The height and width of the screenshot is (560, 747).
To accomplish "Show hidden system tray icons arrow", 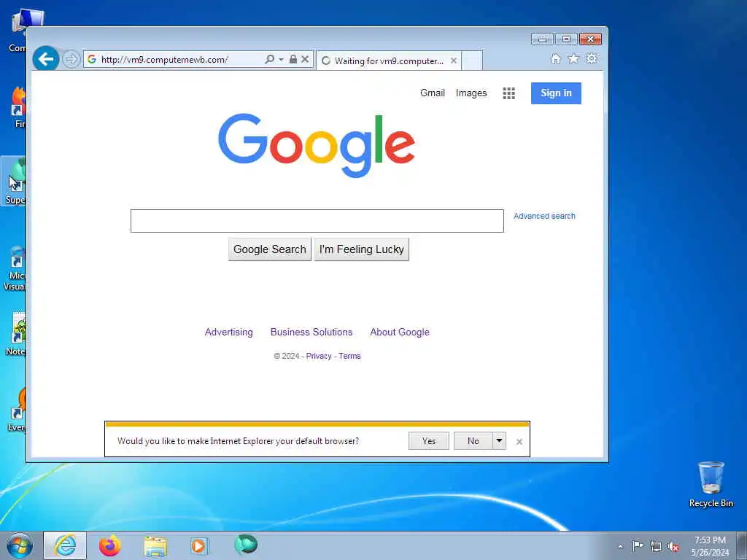I will pos(620,546).
